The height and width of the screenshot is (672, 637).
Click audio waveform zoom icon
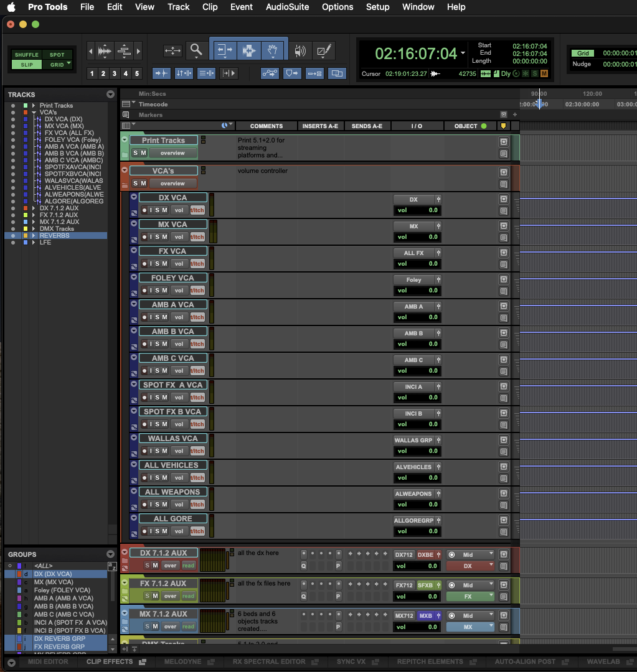[105, 51]
